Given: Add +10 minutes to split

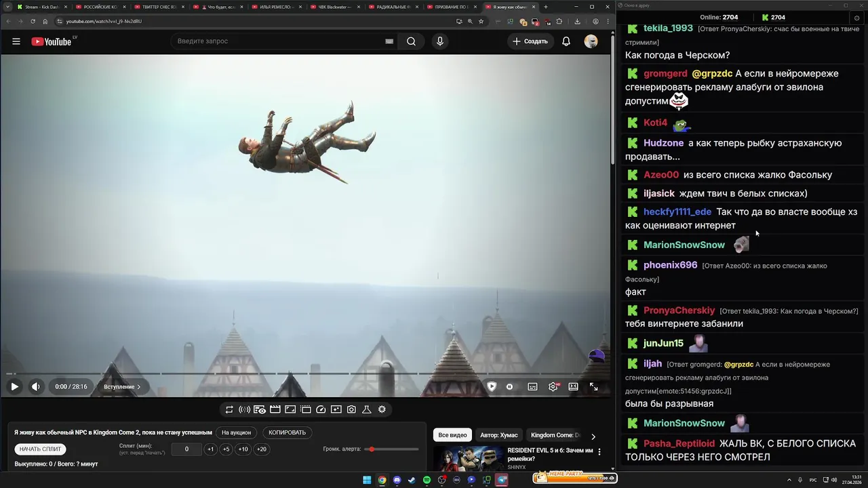Looking at the screenshot, I should (x=243, y=449).
